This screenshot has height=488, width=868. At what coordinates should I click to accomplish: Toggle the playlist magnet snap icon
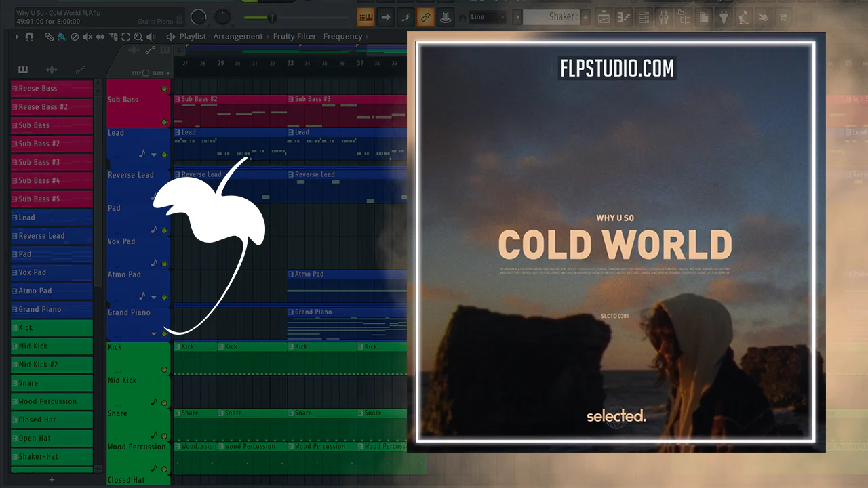(29, 37)
